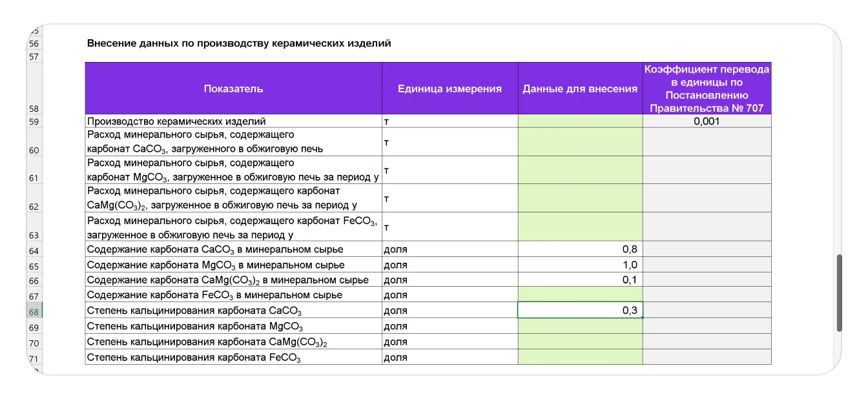Click the input cell for CaMg(CO₃)₂ raw material consumption
868x399 pixels.
pos(580,199)
